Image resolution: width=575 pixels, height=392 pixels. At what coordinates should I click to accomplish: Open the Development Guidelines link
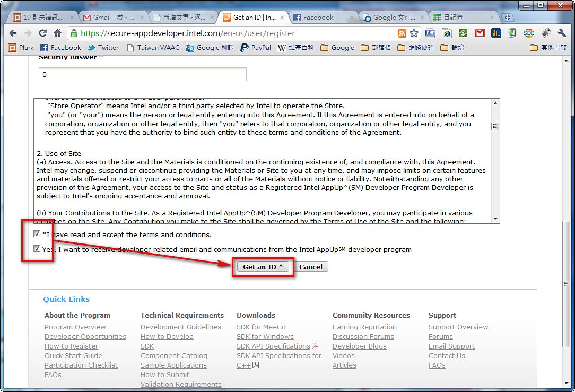(x=181, y=327)
